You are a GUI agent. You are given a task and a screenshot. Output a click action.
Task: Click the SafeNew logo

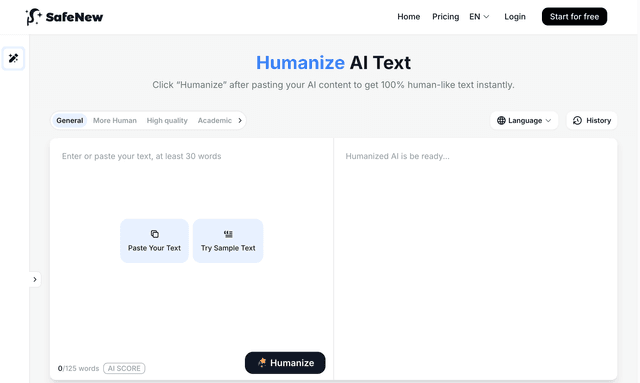click(x=64, y=17)
